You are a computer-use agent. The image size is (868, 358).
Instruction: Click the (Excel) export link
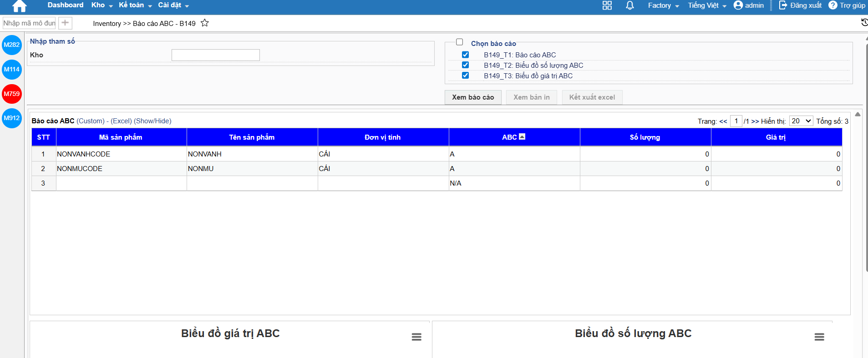[x=121, y=121]
